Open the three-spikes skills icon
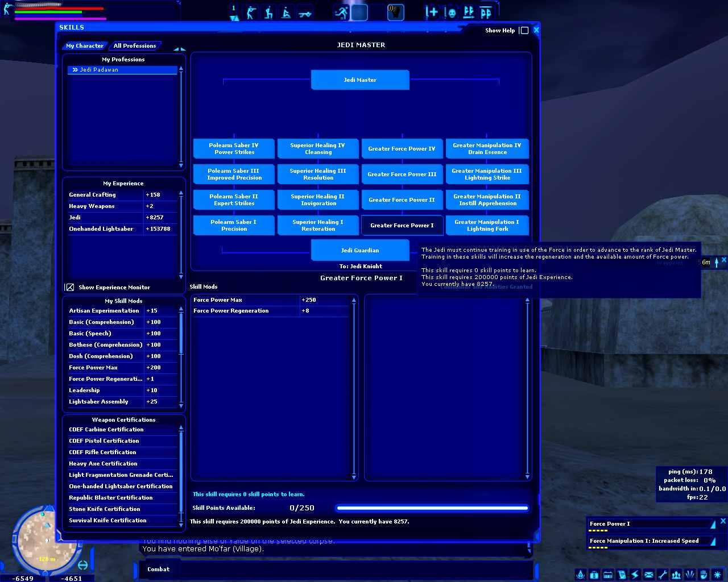This screenshot has width=728, height=582. pyautogui.click(x=689, y=575)
